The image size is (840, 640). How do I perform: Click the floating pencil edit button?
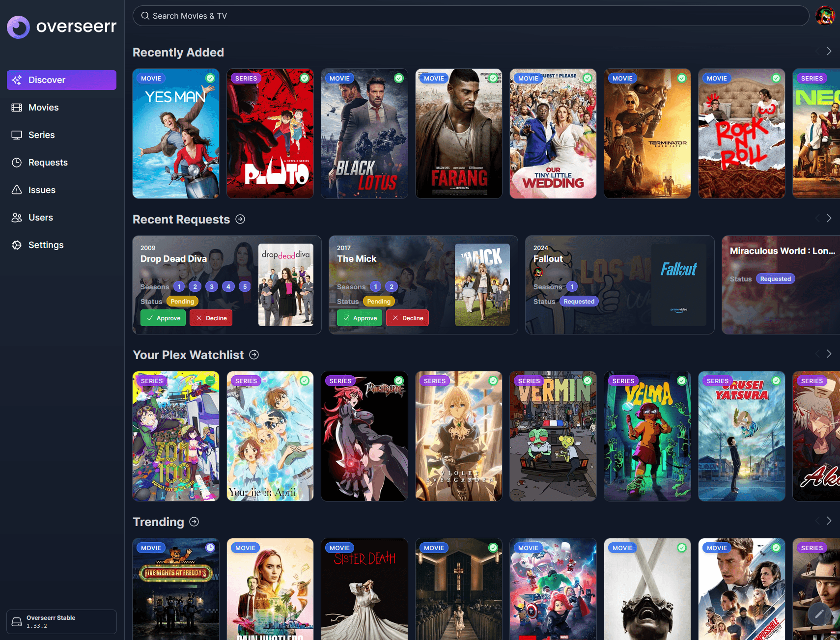click(x=819, y=613)
